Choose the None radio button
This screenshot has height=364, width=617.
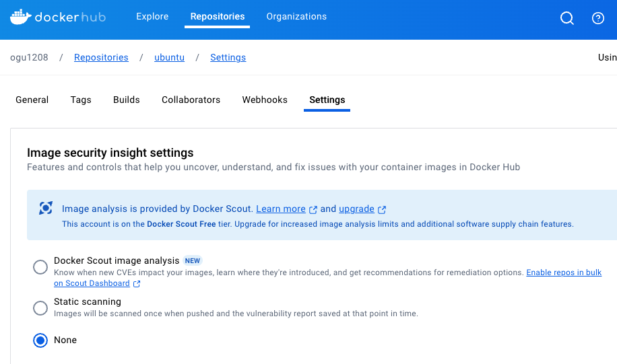tap(40, 340)
